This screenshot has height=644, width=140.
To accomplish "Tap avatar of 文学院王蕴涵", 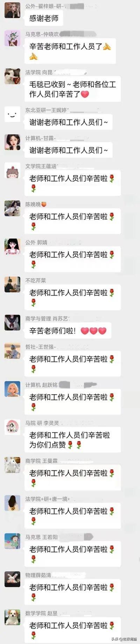I will tap(12, 170).
